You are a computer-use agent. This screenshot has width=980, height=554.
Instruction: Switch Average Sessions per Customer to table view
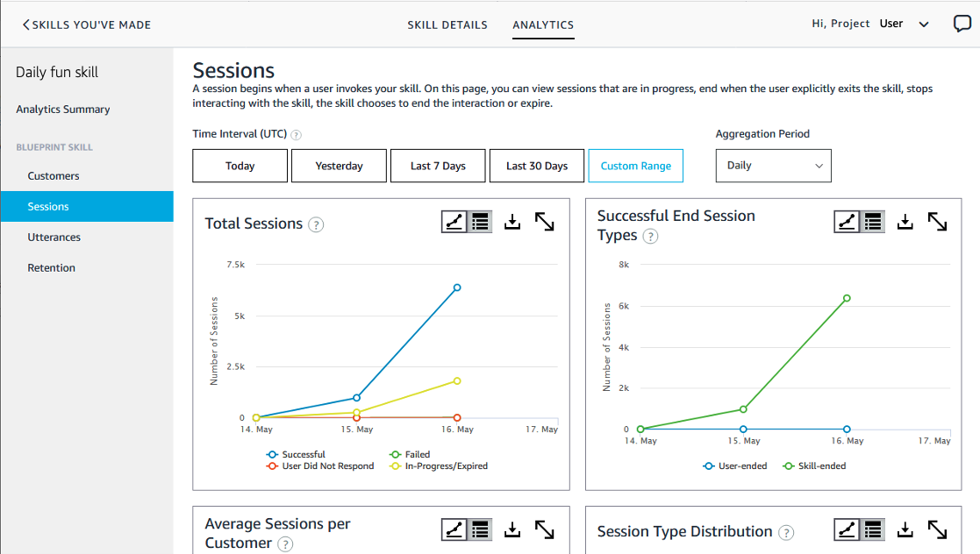coord(478,529)
